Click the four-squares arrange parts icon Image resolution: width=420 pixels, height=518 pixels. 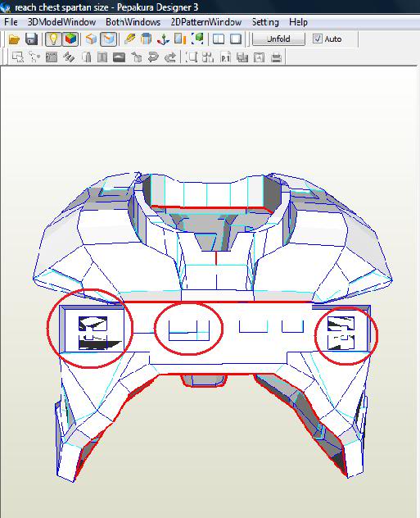click(x=208, y=57)
